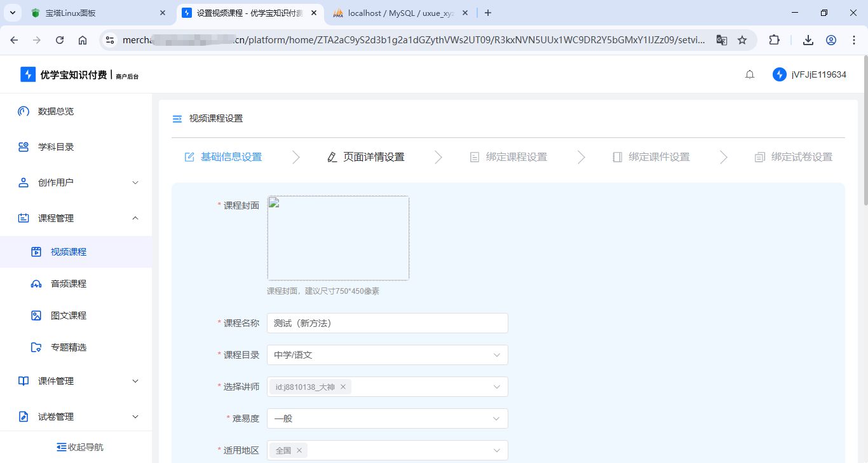Viewport: 868px width, 463px height.
Task: Click the menu icon beside 视频课程设置
Action: coord(177,119)
